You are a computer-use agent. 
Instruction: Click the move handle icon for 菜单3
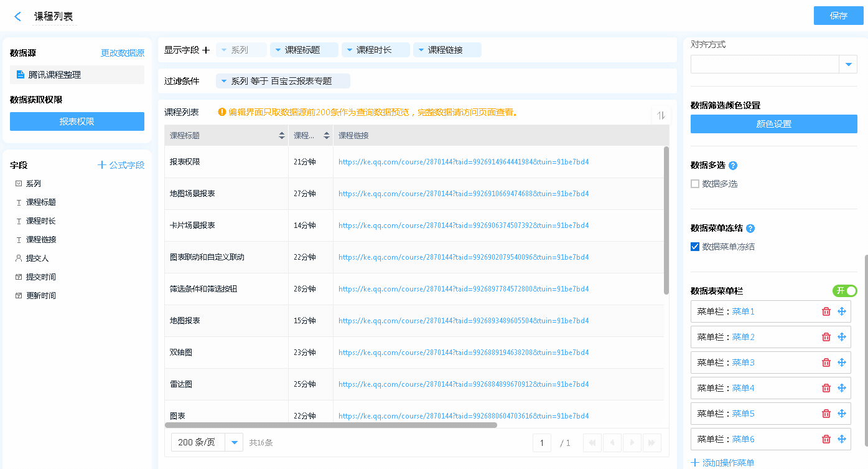[x=842, y=362]
